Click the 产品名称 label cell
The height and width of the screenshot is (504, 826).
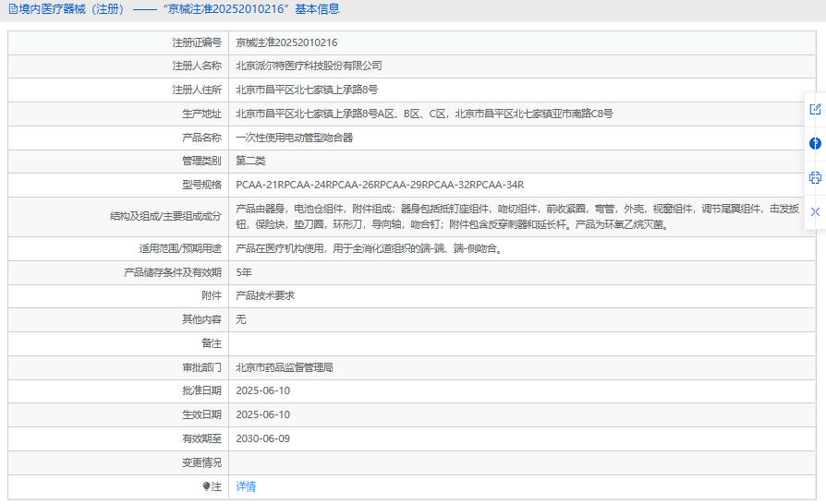pyautogui.click(x=118, y=138)
